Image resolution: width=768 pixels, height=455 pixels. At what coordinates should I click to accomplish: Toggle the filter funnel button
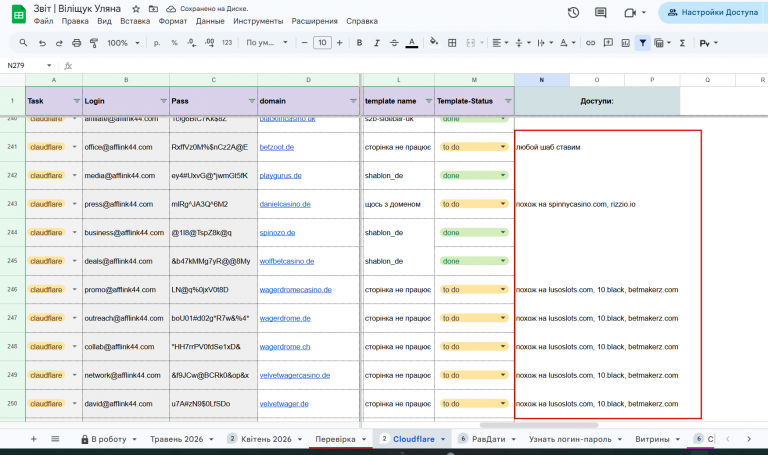643,43
